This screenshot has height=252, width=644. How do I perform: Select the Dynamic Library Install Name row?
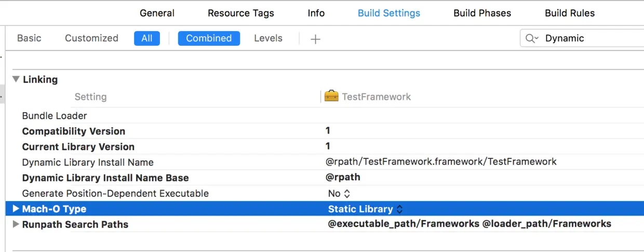pyautogui.click(x=88, y=162)
